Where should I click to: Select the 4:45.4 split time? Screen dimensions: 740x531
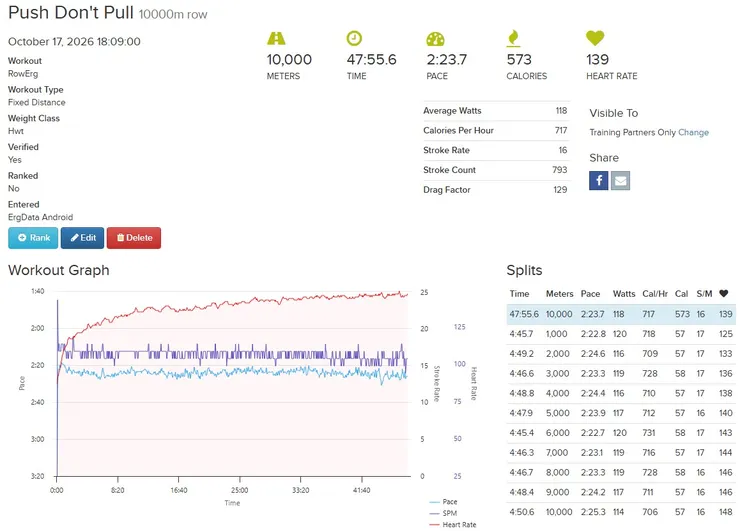click(521, 433)
